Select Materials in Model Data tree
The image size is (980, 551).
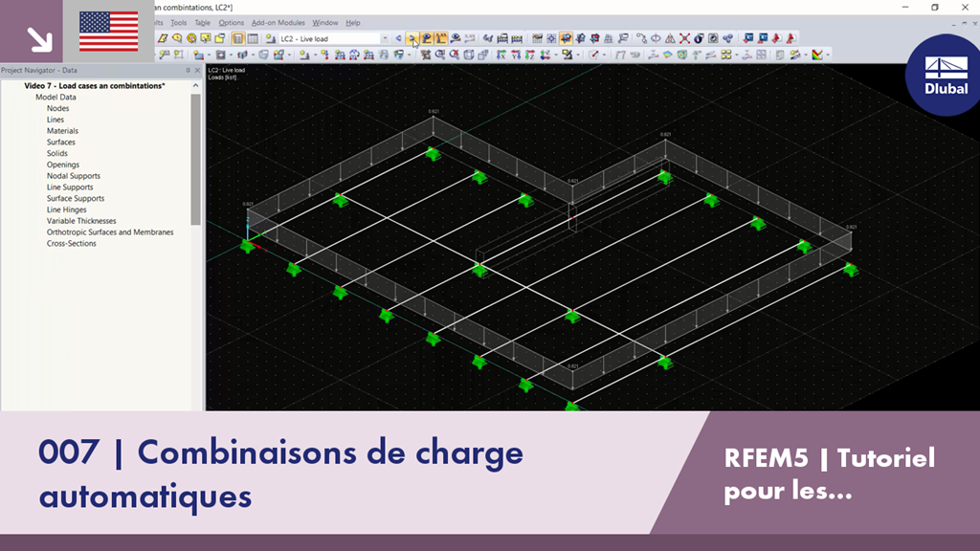pos(62,131)
